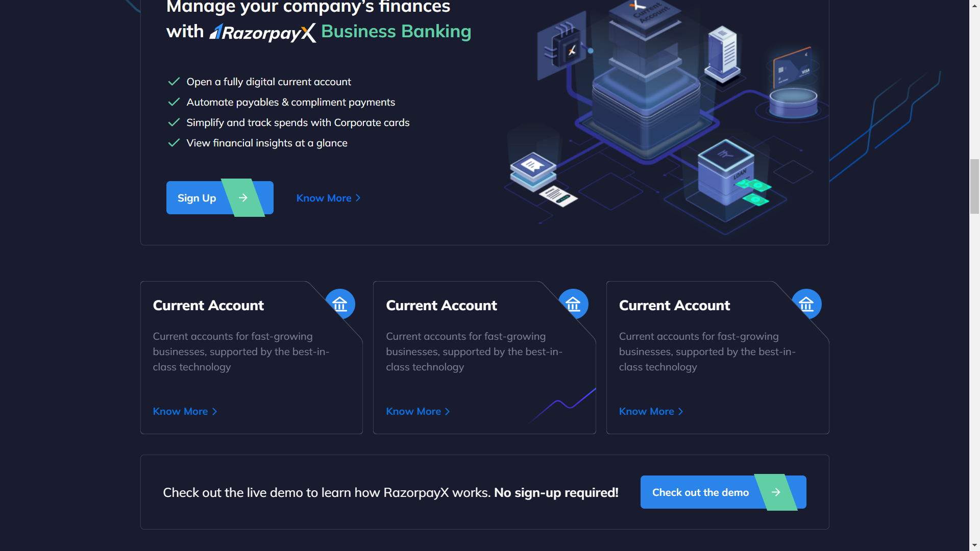Click the scrollbar down arrow at bottom right

pos(974,544)
